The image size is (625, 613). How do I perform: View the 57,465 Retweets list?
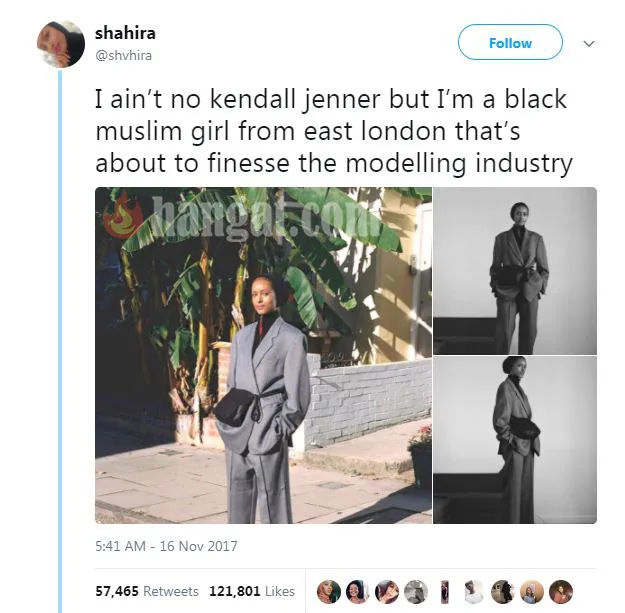point(147,591)
